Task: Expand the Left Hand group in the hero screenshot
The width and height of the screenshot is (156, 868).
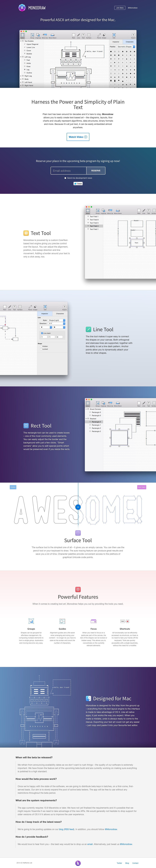Action: [21, 82]
